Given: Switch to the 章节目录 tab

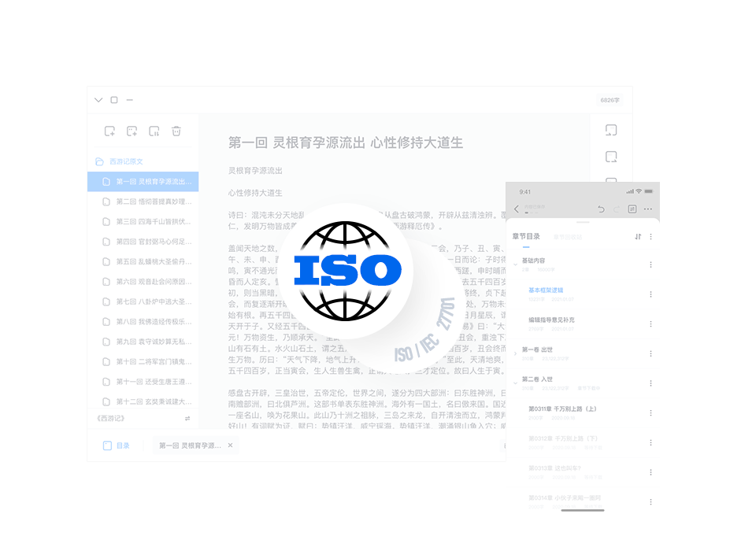Looking at the screenshot, I should tap(526, 236).
